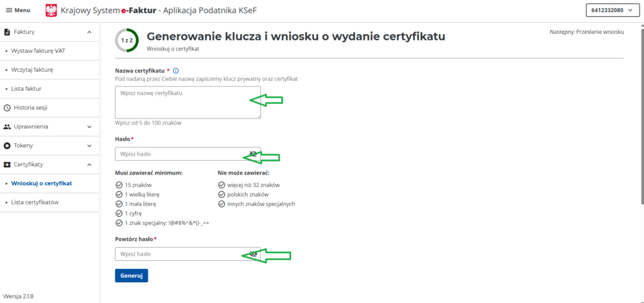The width and height of the screenshot is (644, 303).
Task: Click the Certyfikaty ticket icon
Action: click(x=8, y=164)
